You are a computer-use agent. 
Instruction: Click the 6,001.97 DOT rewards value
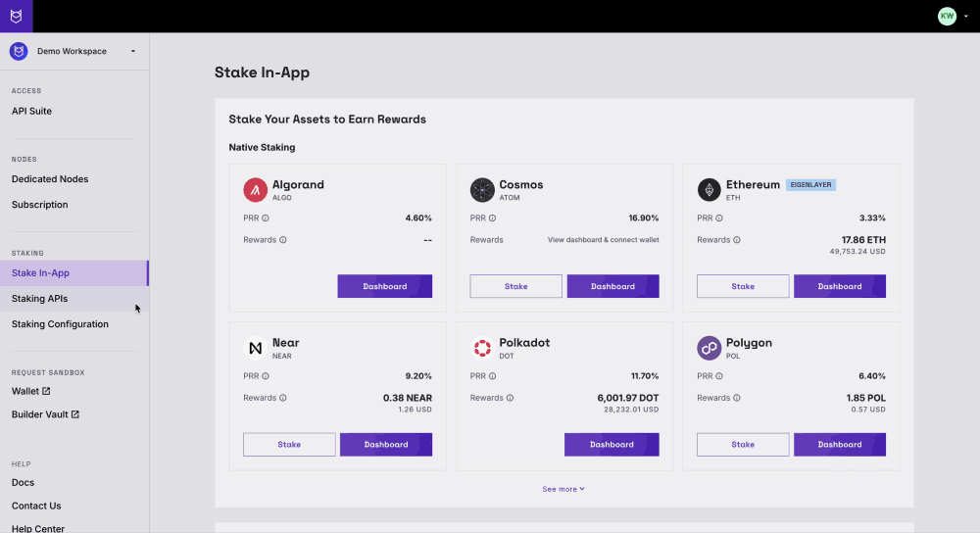628,398
